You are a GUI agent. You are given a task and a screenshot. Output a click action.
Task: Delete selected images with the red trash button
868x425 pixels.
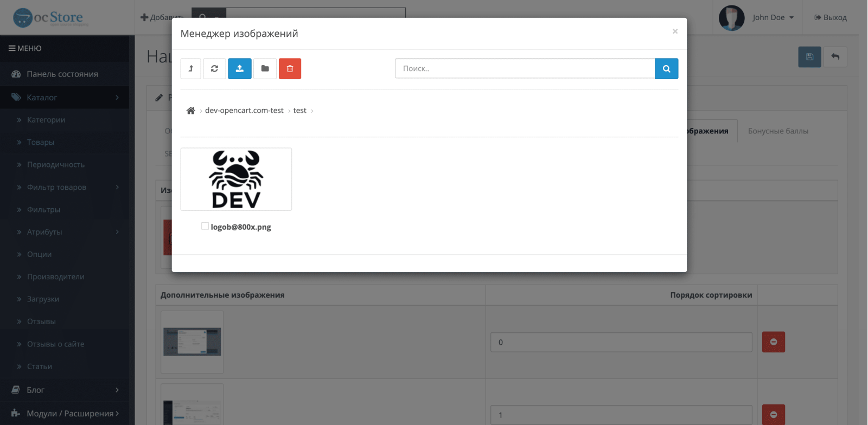[x=290, y=69]
